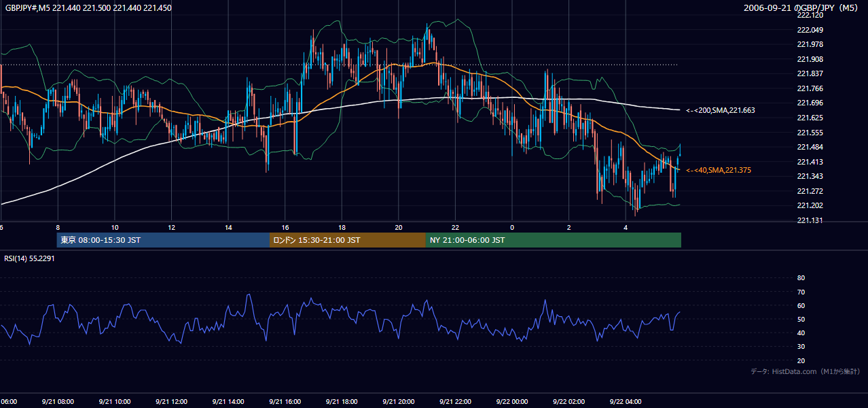The height and width of the screenshot is (408, 868).
Task: Click the 9/21 18:00 bottom time label
Action: coord(342,402)
